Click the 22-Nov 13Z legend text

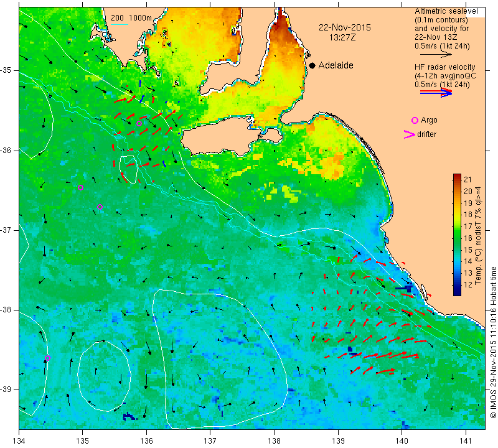point(436,37)
